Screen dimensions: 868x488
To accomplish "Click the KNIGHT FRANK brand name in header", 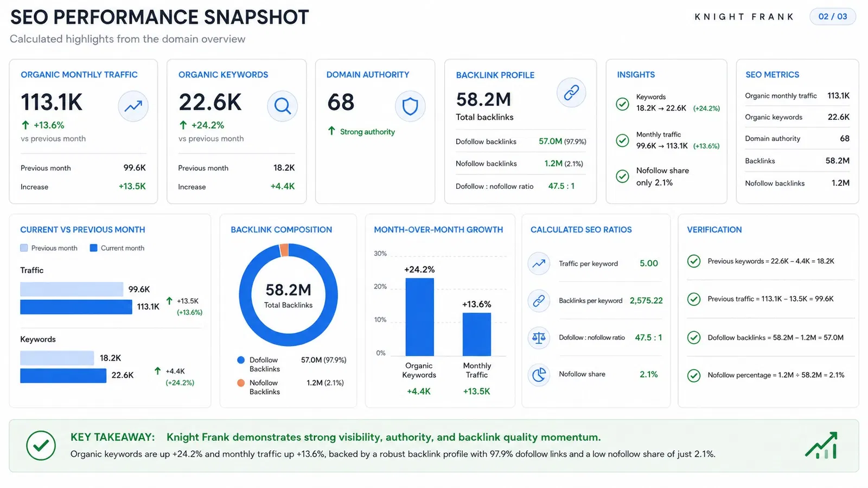I will click(744, 17).
